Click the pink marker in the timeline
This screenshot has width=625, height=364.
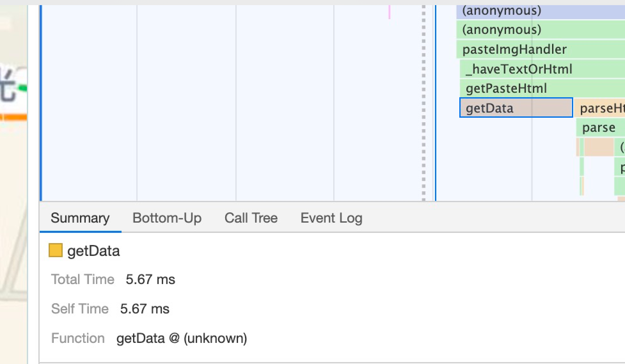389,12
